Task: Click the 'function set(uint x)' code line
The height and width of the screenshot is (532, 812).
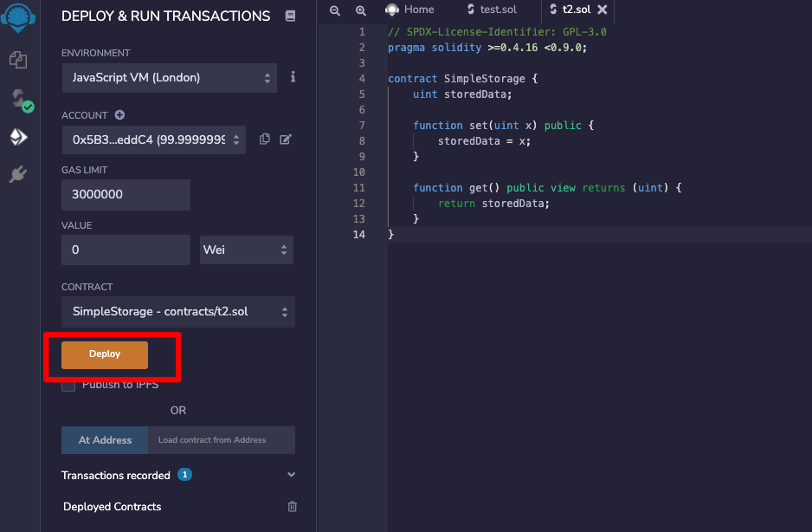Action: coord(503,126)
